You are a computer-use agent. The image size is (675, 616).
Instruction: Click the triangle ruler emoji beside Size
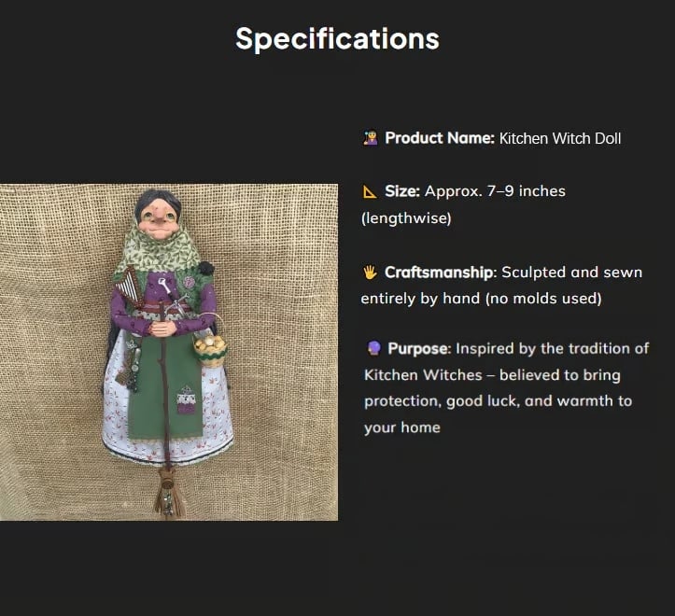click(x=370, y=191)
